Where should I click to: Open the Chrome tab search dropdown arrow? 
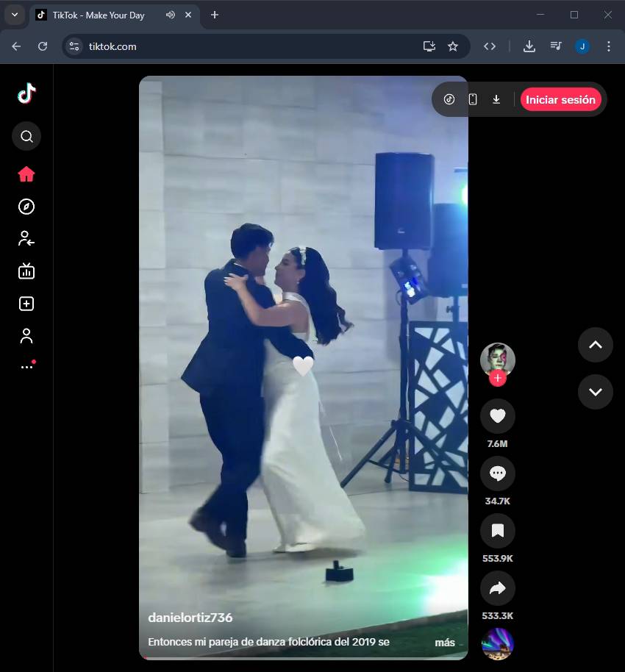pos(14,15)
